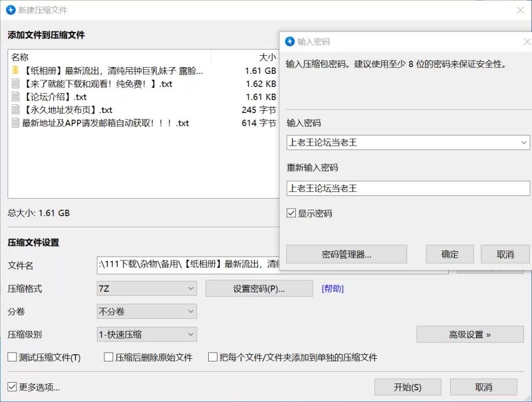The height and width of the screenshot is (402, 532).
Task: Open the [帮助] link
Action: pyautogui.click(x=332, y=289)
